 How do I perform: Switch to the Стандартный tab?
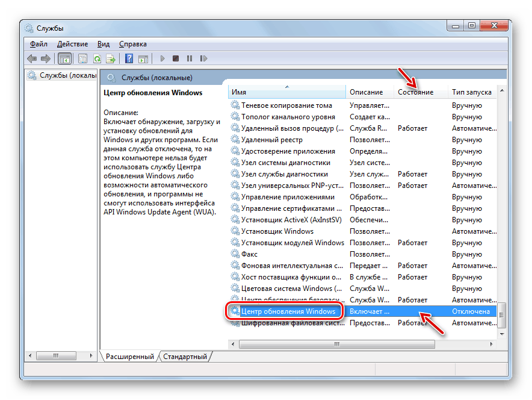pyautogui.click(x=185, y=357)
